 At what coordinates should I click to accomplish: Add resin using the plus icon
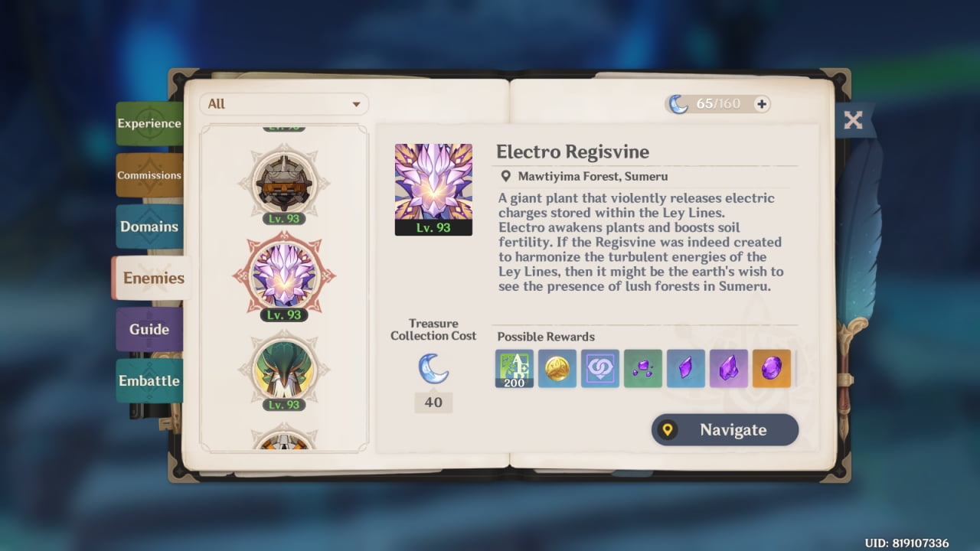pyautogui.click(x=761, y=104)
